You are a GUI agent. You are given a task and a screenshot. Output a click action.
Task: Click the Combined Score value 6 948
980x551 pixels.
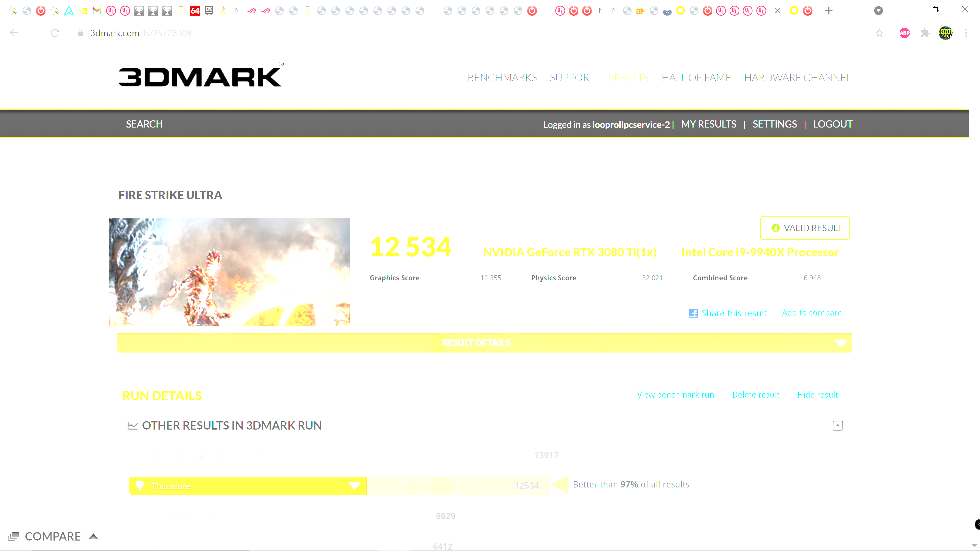point(812,278)
